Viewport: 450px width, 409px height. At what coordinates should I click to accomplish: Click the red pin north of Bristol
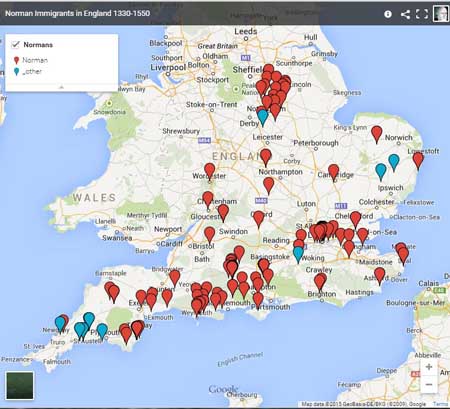[x=210, y=235]
